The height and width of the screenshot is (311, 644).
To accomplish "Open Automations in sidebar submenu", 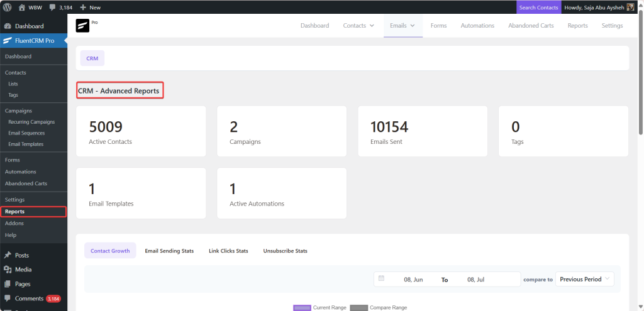I will [x=21, y=172].
